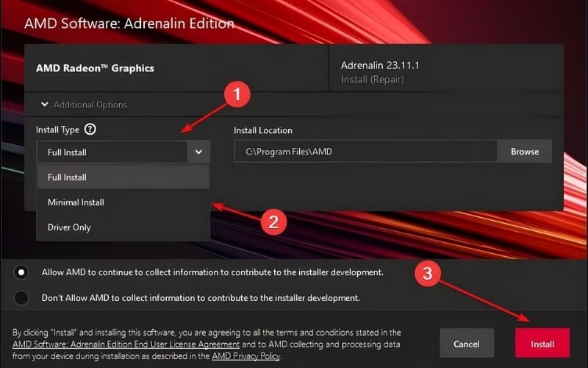Click the Install Type dropdown arrow
This screenshot has width=588, height=368.
[x=198, y=152]
